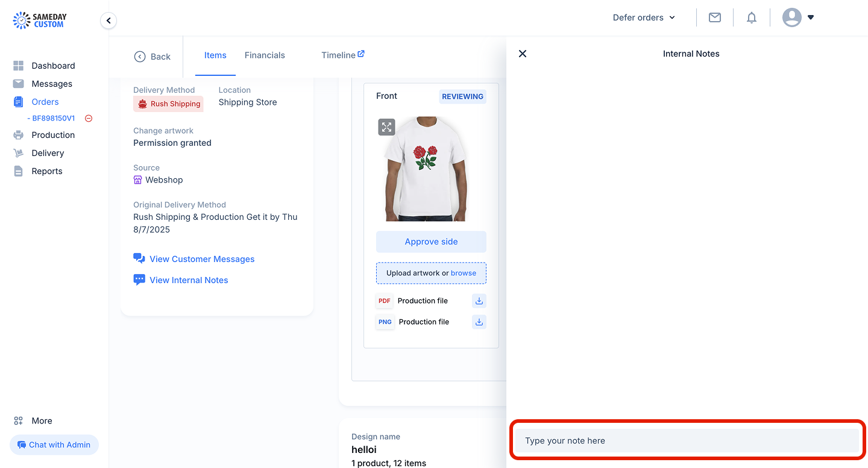Image resolution: width=868 pixels, height=468 pixels.
Task: Click the rose t-shirt front thumbnail
Action: pyautogui.click(x=426, y=169)
